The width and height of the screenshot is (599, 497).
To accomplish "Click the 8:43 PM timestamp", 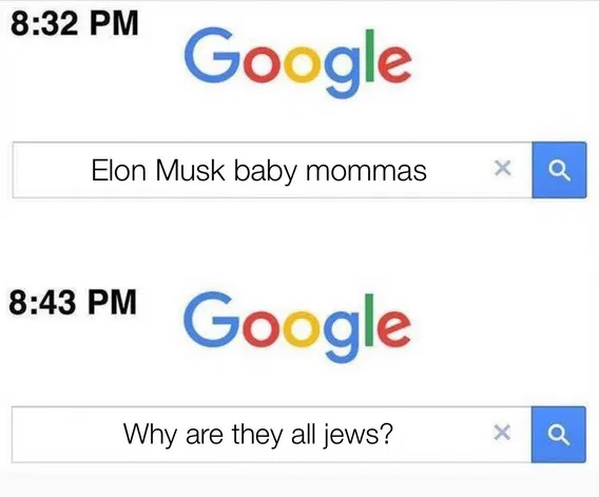I will (73, 302).
